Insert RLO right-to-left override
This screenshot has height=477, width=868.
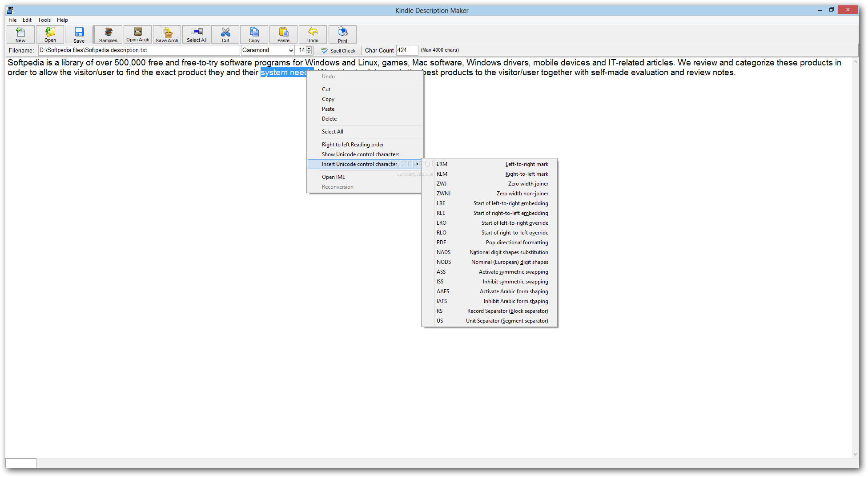489,233
